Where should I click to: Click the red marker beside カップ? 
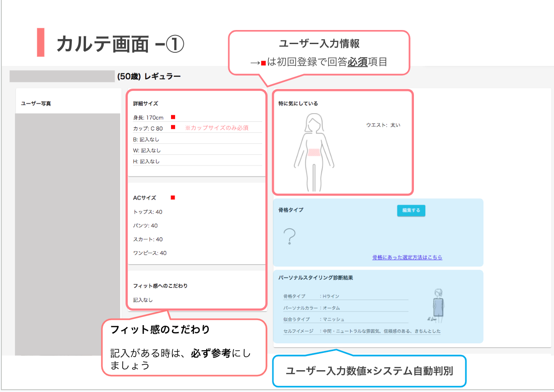tap(173, 127)
